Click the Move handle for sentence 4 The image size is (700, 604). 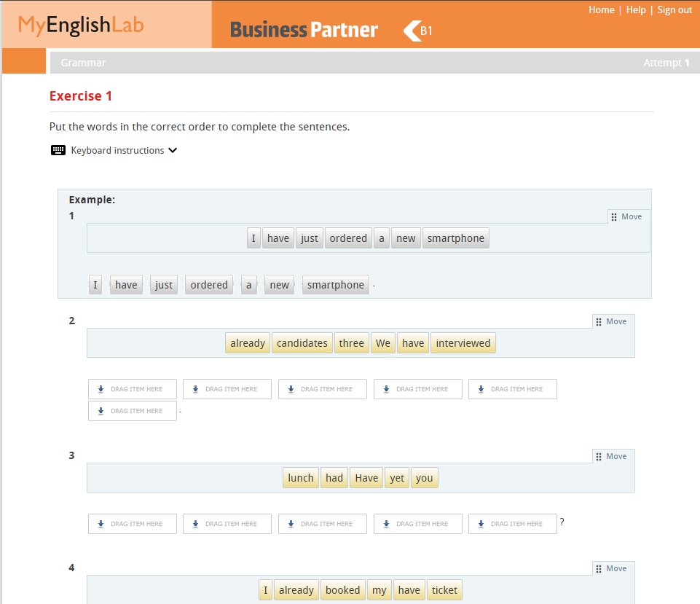(611, 568)
